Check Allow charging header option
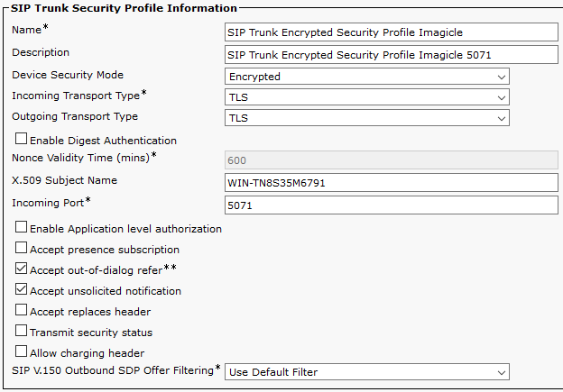The height and width of the screenshot is (392, 563). [22, 352]
